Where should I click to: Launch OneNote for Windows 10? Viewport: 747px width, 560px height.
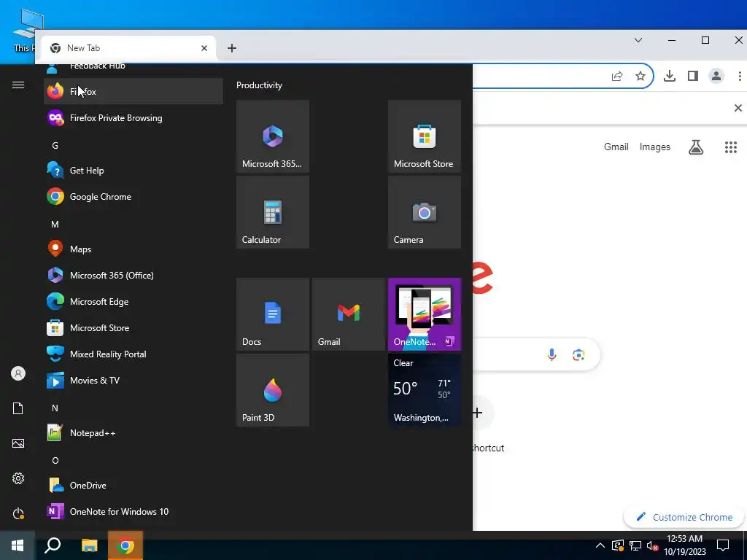133,511
